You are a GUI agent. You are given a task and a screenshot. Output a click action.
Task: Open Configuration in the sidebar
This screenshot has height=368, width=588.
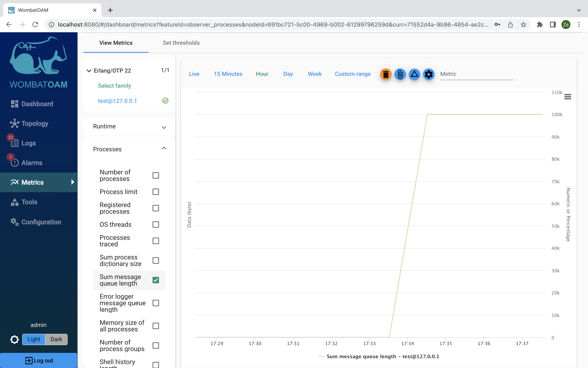(36, 222)
